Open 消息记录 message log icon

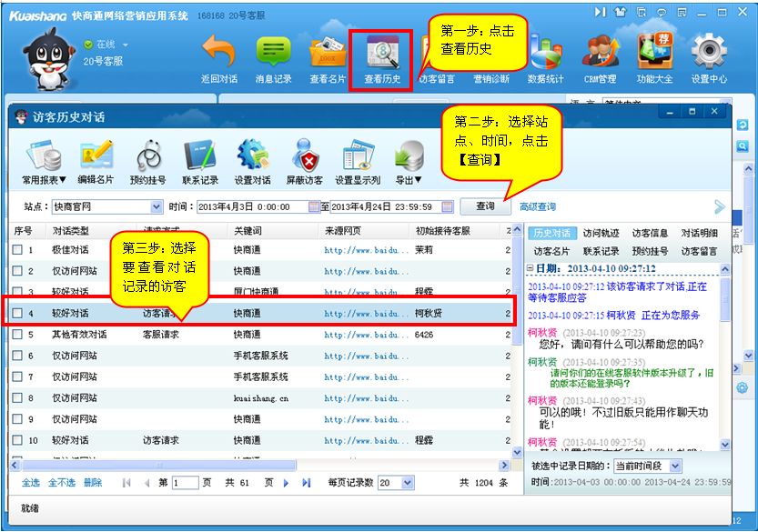tap(273, 56)
